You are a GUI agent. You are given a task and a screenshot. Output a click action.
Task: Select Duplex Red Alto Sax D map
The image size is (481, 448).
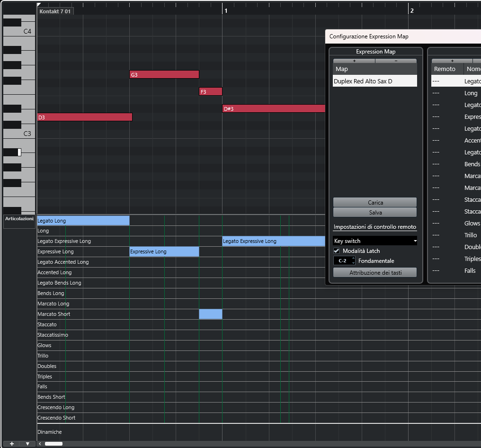click(x=375, y=81)
